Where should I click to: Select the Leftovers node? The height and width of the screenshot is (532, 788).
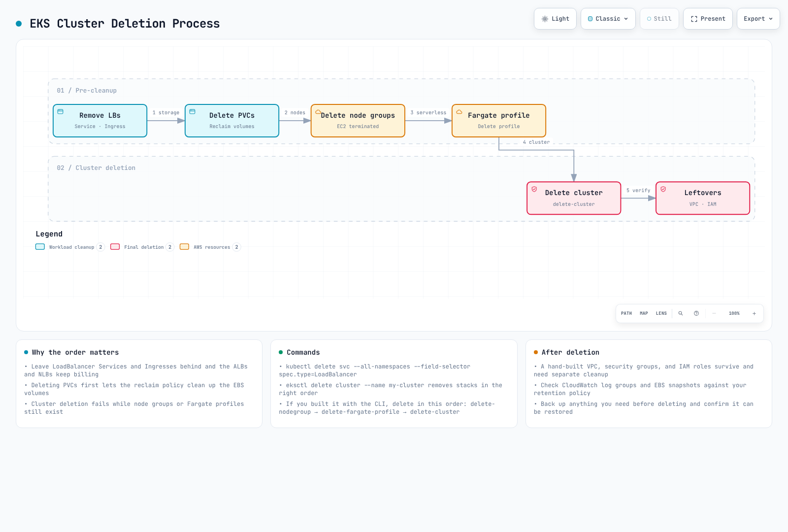tap(703, 198)
